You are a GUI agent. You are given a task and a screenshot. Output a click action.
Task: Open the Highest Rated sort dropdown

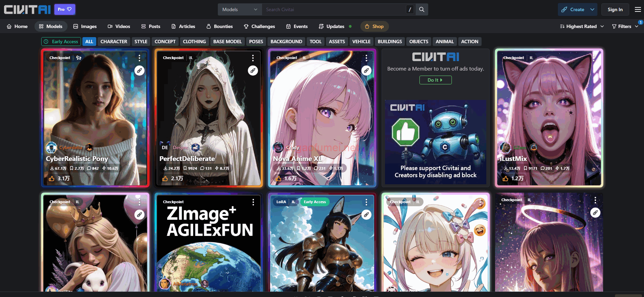tap(582, 26)
